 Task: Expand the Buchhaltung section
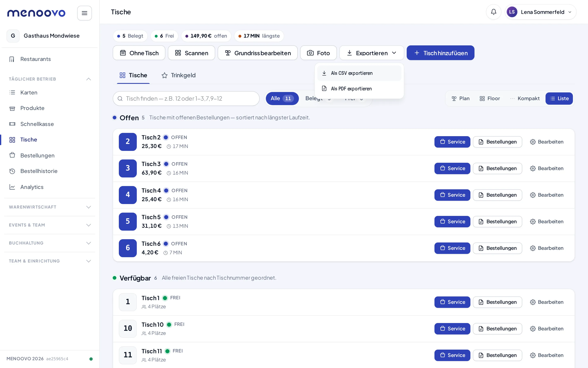tap(50, 243)
